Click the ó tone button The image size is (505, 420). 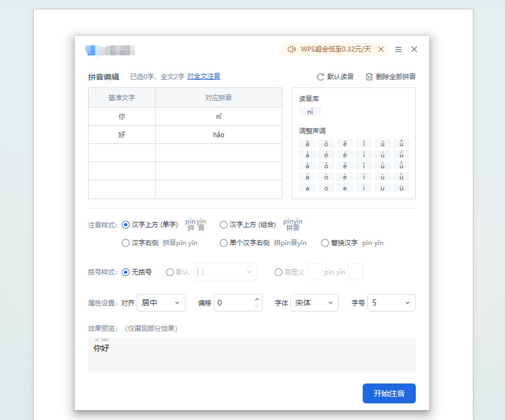click(326, 154)
